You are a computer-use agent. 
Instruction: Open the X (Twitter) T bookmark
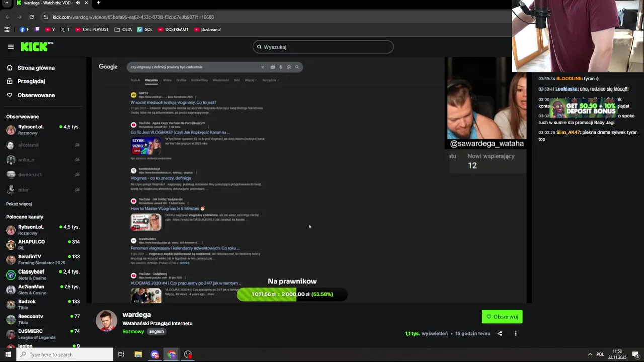pyautogui.click(x=65, y=29)
